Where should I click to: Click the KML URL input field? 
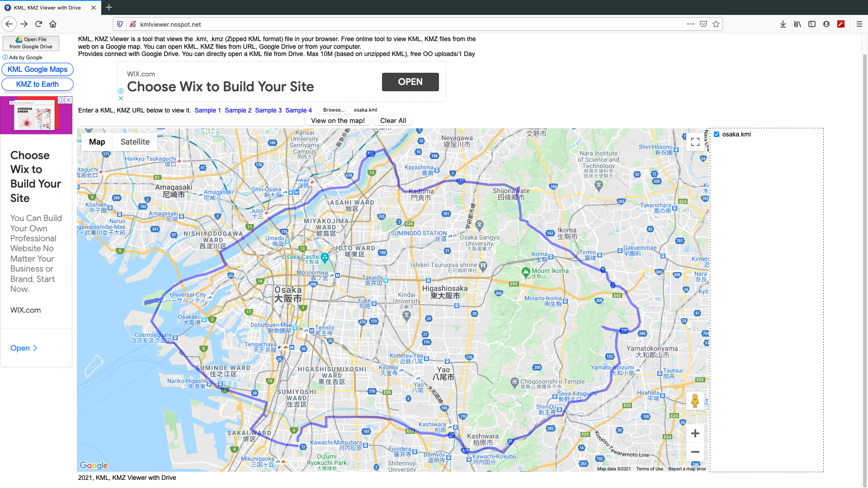pos(191,121)
